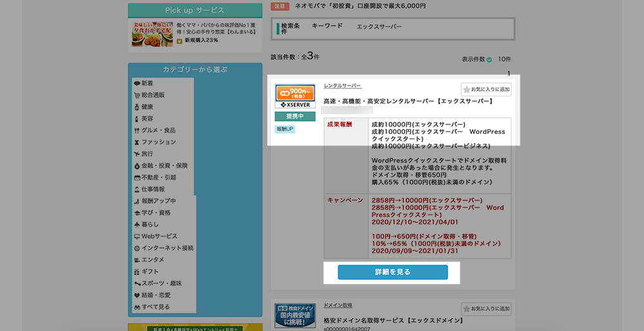Select the 成果報酬 table header cell
Viewport: 644px width, 331px height.
pos(346,156)
